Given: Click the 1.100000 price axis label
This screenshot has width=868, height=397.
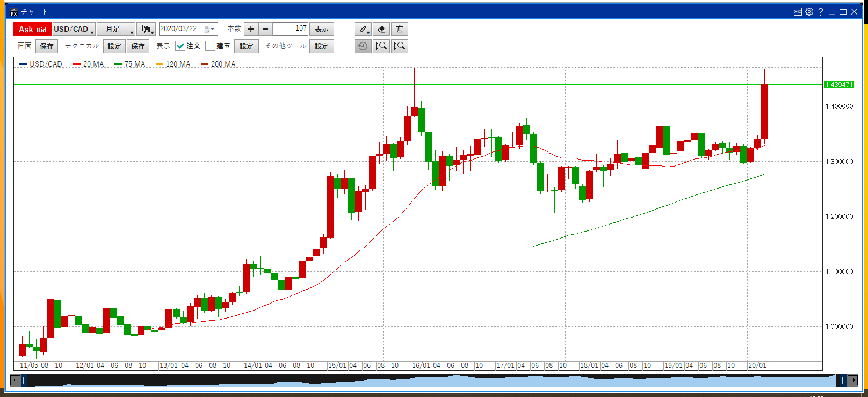Looking at the screenshot, I should tap(839, 272).
